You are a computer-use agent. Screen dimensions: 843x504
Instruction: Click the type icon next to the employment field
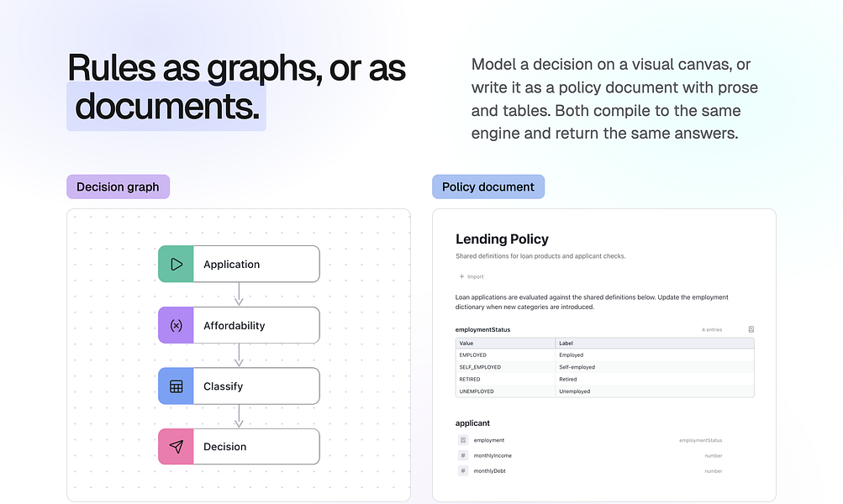(463, 440)
